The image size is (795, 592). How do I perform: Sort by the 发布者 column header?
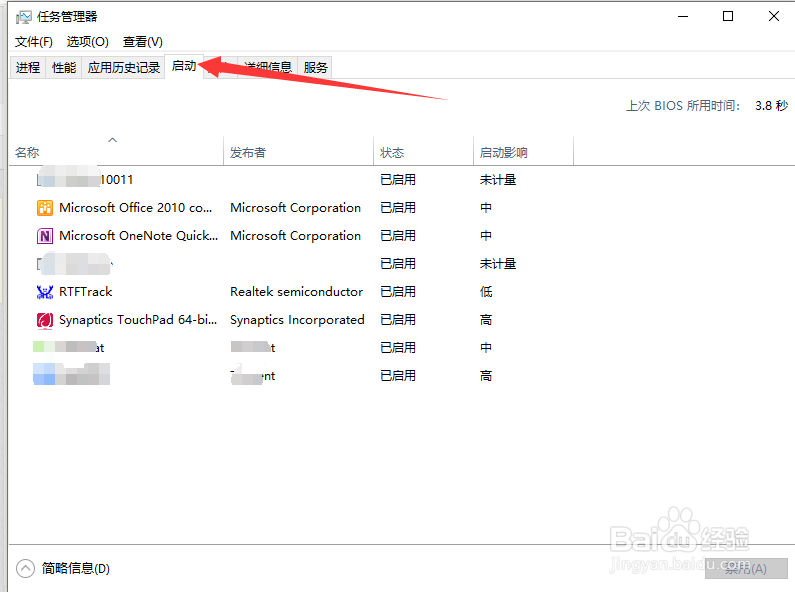pos(299,153)
